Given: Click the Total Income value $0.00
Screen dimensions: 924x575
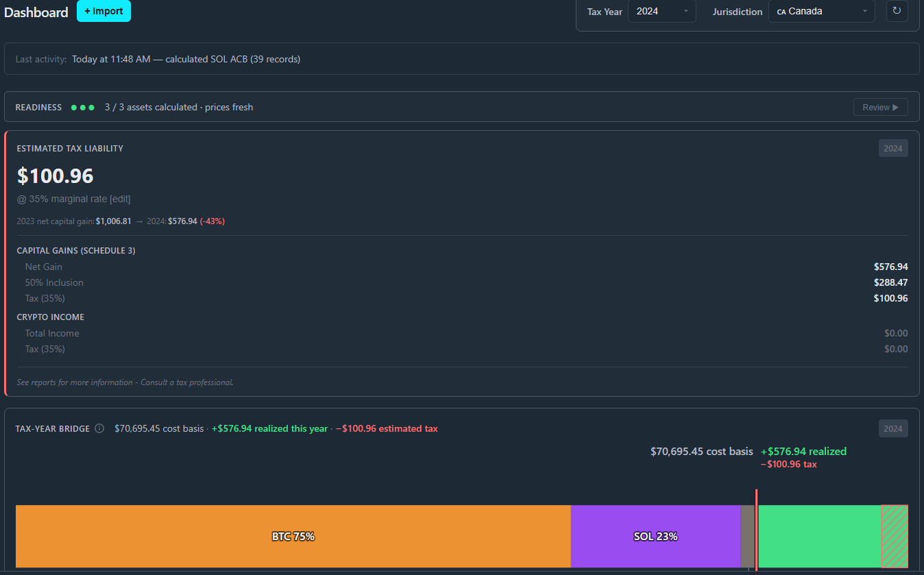Looking at the screenshot, I should point(896,333).
